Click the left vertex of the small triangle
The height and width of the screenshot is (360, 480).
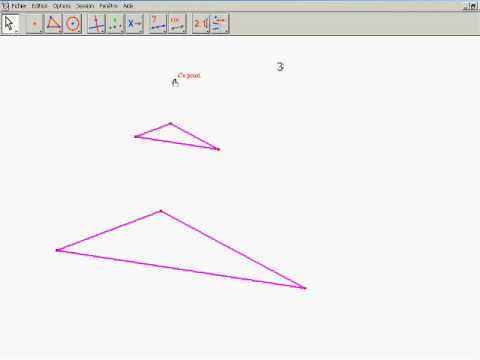coord(136,136)
